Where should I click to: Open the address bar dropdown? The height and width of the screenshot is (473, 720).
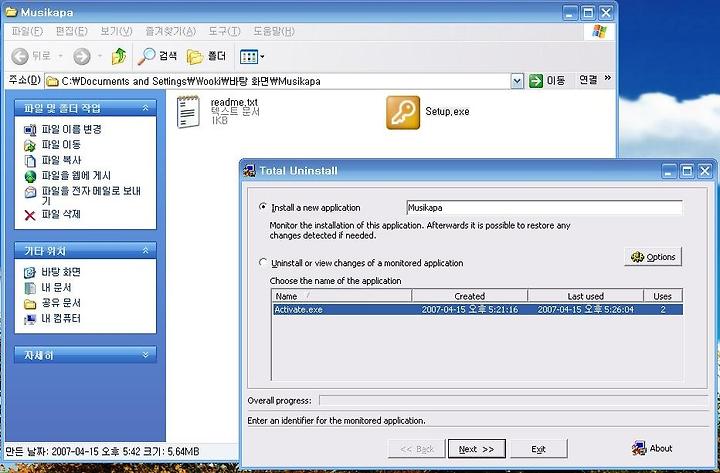(x=517, y=81)
